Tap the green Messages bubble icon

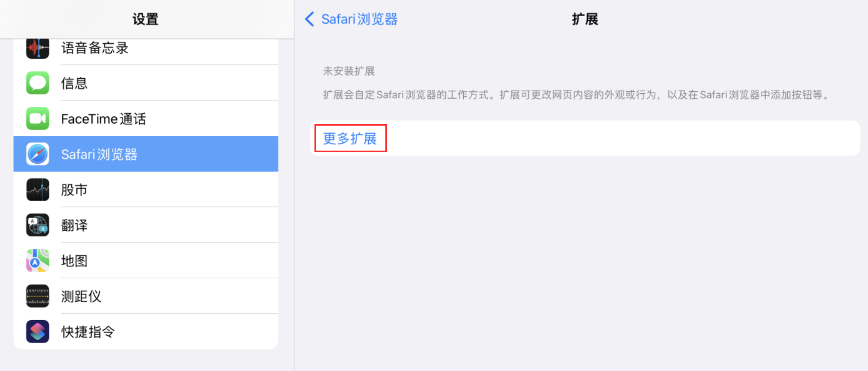37,83
